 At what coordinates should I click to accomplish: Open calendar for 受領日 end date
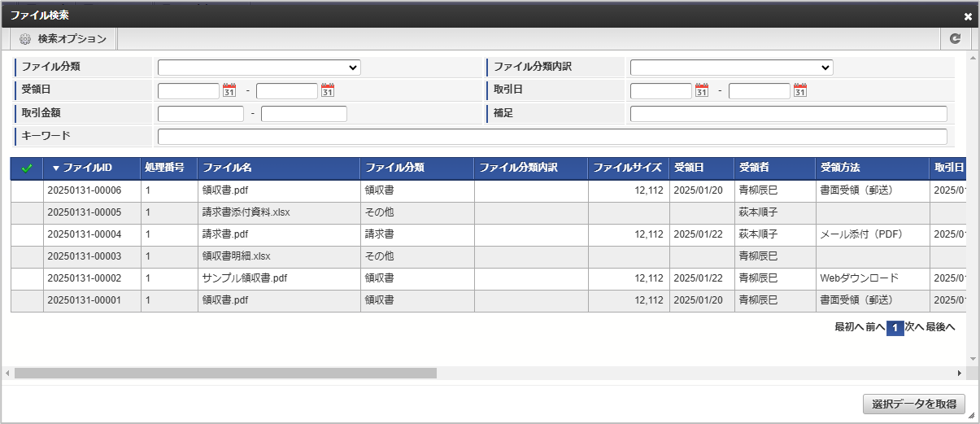(x=328, y=90)
